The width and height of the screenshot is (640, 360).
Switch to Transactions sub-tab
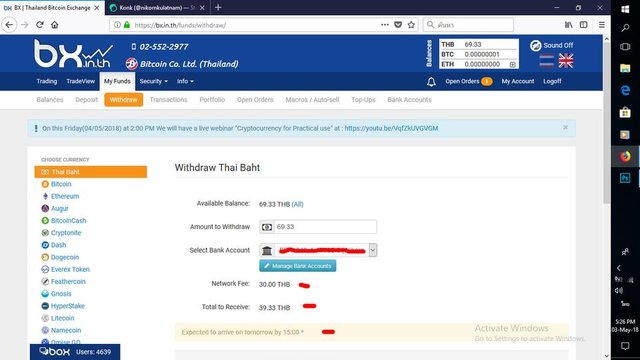point(169,100)
